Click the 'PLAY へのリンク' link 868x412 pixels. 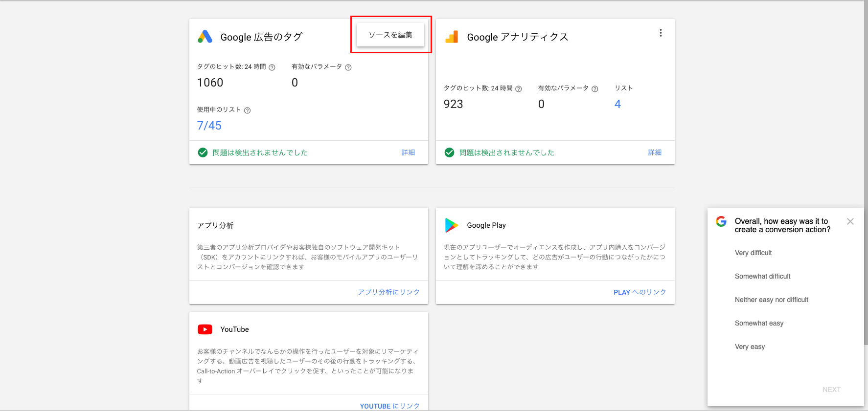[x=640, y=292]
